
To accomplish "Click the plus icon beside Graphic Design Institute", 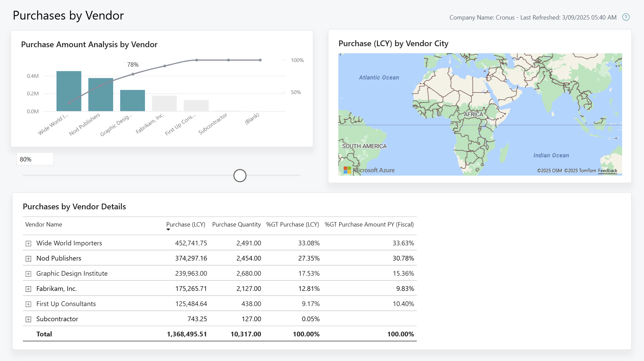I will click(x=28, y=274).
